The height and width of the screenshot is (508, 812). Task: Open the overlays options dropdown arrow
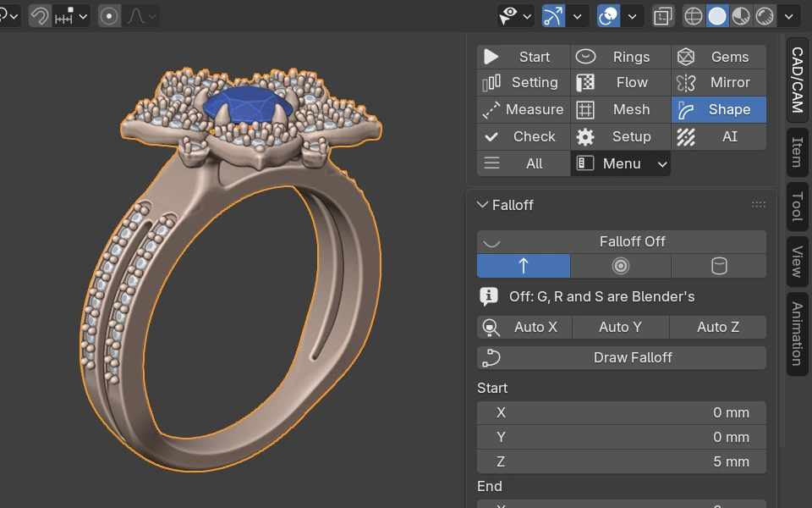point(633,16)
